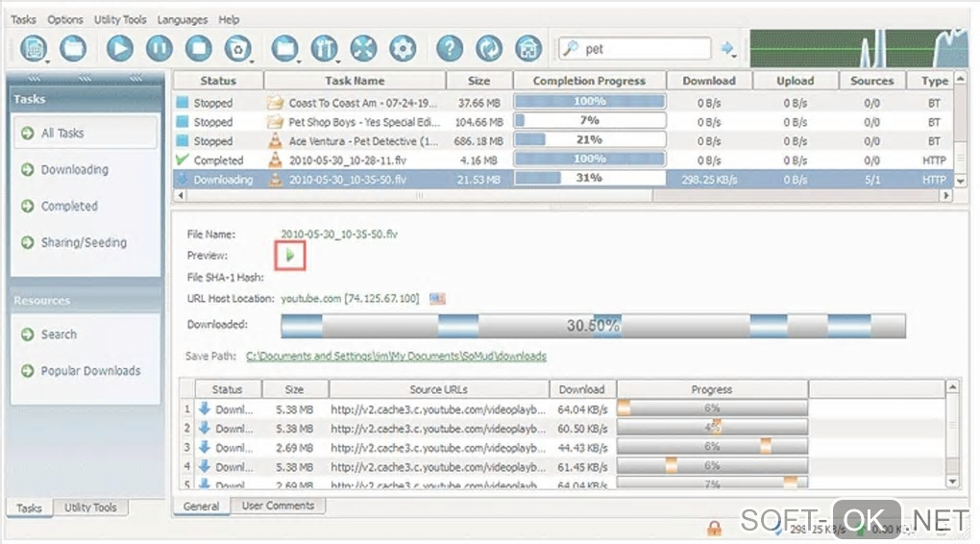This screenshot has height=544, width=980.
Task: Click the flag icon next to host location
Action: (437, 299)
